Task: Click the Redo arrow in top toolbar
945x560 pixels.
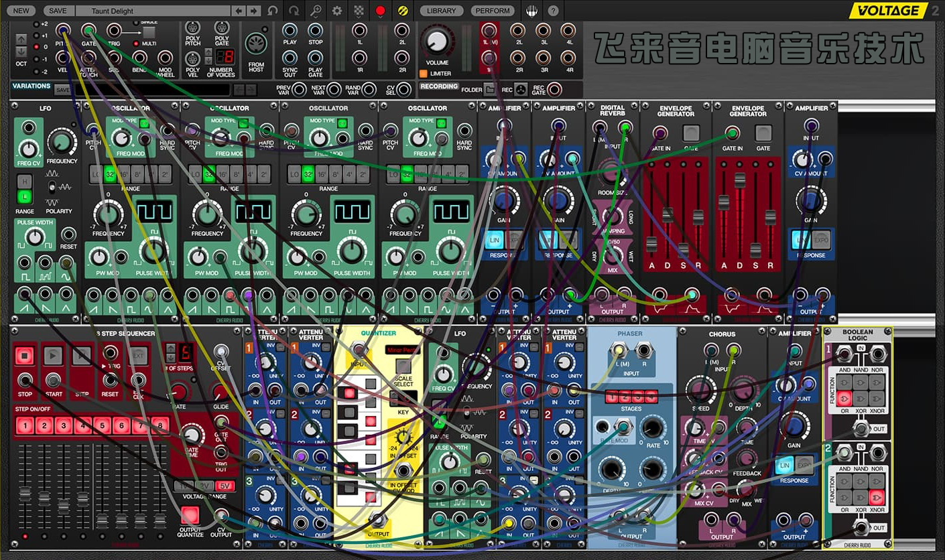Action: pyautogui.click(x=294, y=11)
